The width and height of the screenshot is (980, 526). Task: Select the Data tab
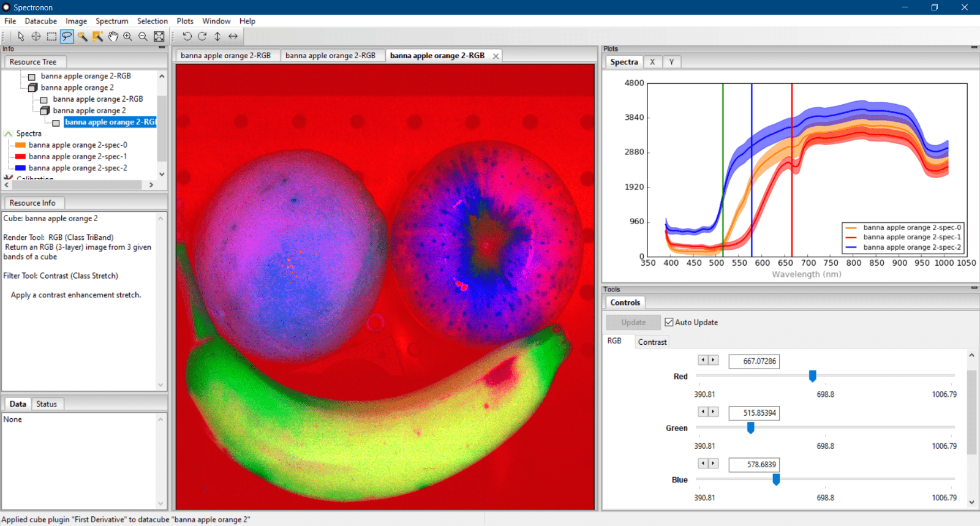[18, 404]
